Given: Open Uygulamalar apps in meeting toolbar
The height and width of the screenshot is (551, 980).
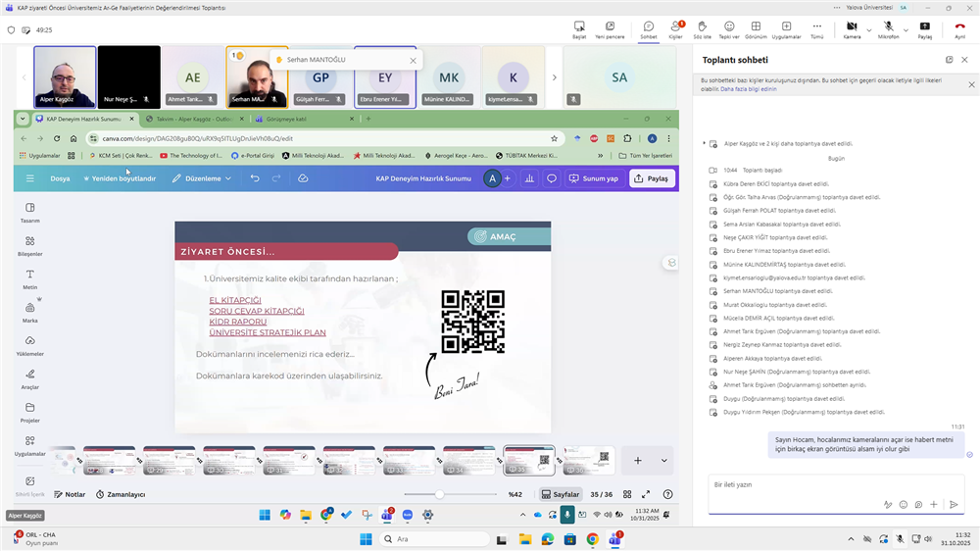Looking at the screenshot, I should [x=786, y=28].
